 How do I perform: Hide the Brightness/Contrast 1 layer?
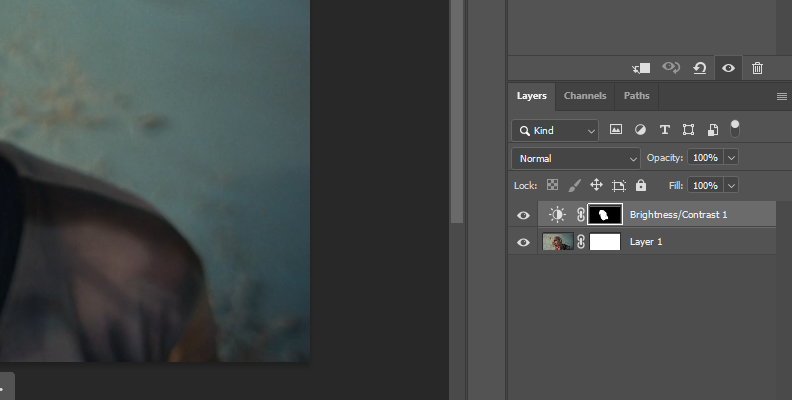pos(523,215)
